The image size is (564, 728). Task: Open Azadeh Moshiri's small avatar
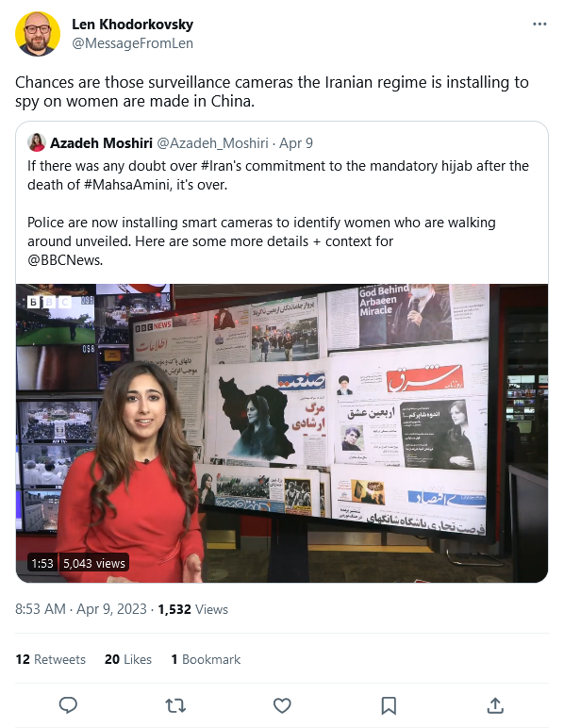coord(37,142)
